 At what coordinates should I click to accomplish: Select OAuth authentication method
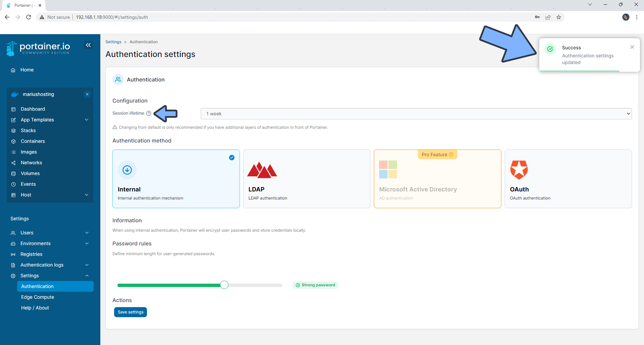[x=568, y=179]
